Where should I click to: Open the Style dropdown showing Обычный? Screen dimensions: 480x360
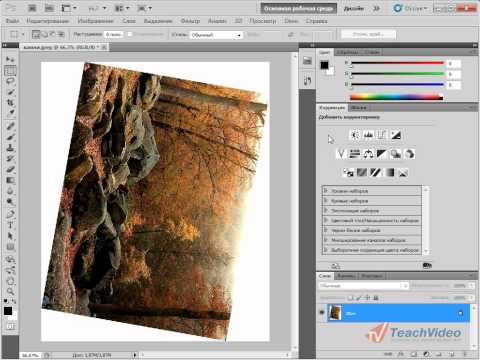point(216,35)
